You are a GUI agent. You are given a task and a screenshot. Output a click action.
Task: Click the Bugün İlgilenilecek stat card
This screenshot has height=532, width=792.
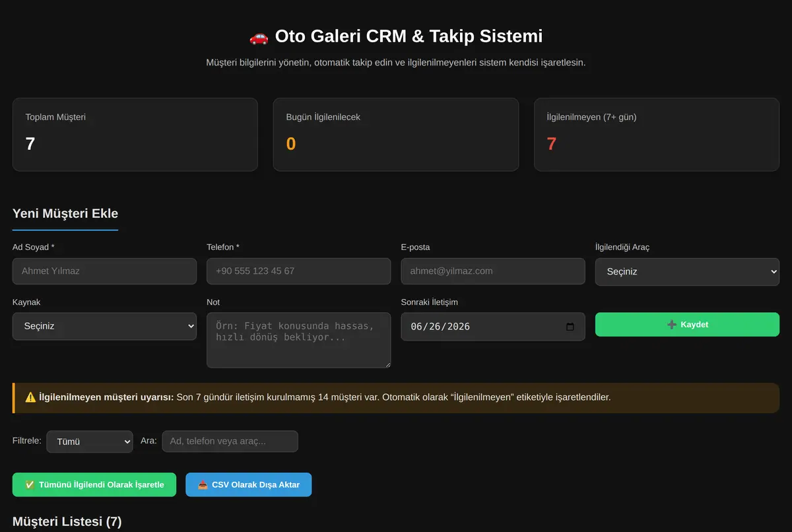pyautogui.click(x=396, y=135)
